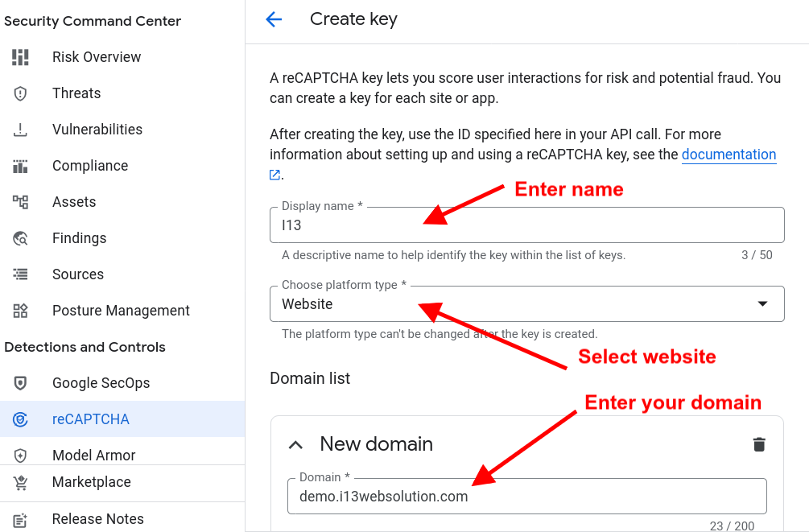Open the Risk Overview page

[97, 57]
